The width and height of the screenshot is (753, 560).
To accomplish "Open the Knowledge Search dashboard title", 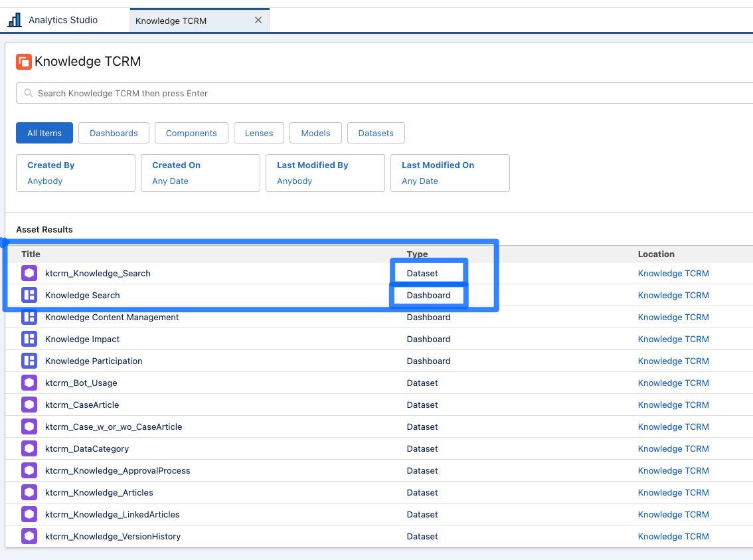I will click(x=82, y=296).
